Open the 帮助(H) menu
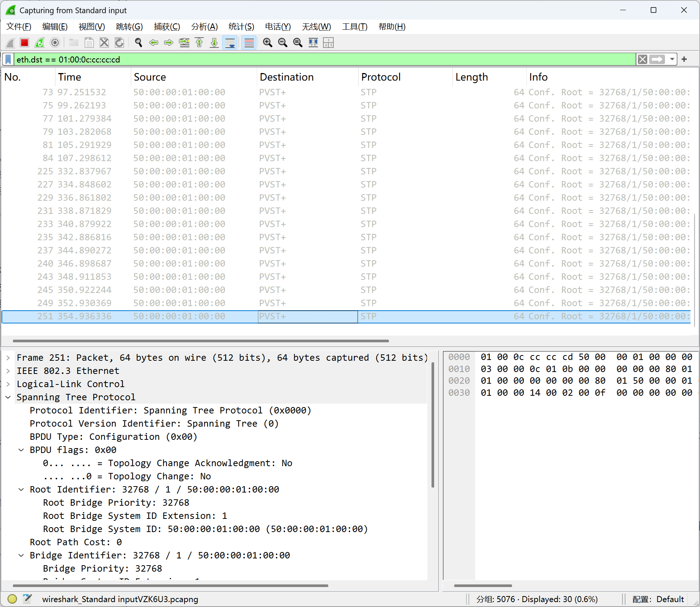Viewport: 700px width, 607px height. click(x=392, y=27)
